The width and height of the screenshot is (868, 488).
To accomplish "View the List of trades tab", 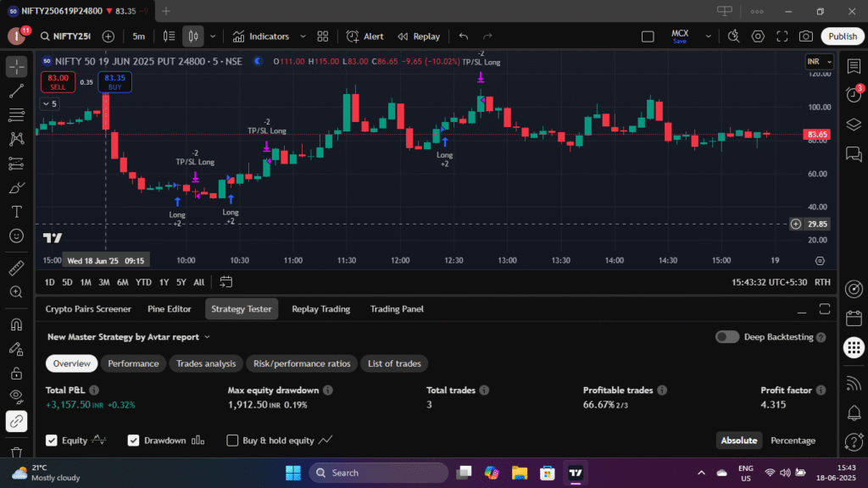I will tap(395, 363).
